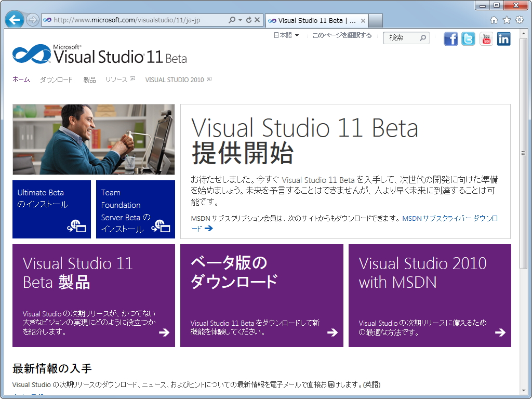Open the YouTube channel icon
The width and height of the screenshot is (532, 399).
click(486, 38)
